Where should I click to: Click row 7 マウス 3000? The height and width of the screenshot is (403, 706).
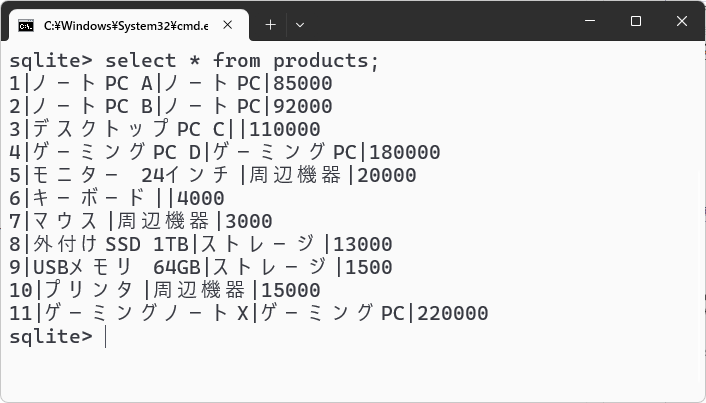click(x=140, y=221)
